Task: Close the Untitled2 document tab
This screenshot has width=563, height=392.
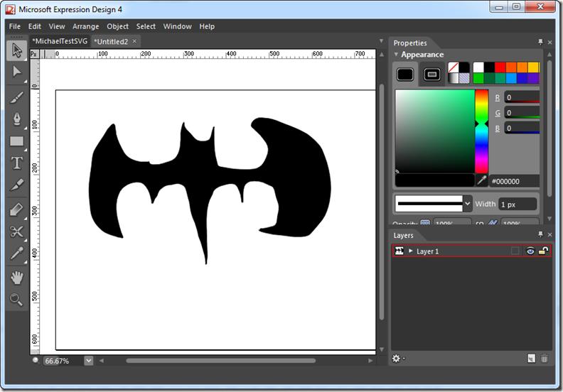Action: coord(134,41)
